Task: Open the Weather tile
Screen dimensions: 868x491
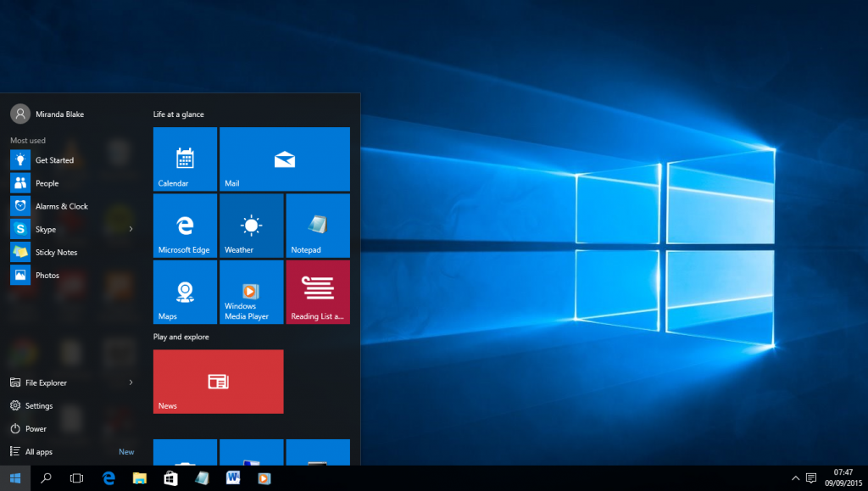Action: tap(251, 225)
